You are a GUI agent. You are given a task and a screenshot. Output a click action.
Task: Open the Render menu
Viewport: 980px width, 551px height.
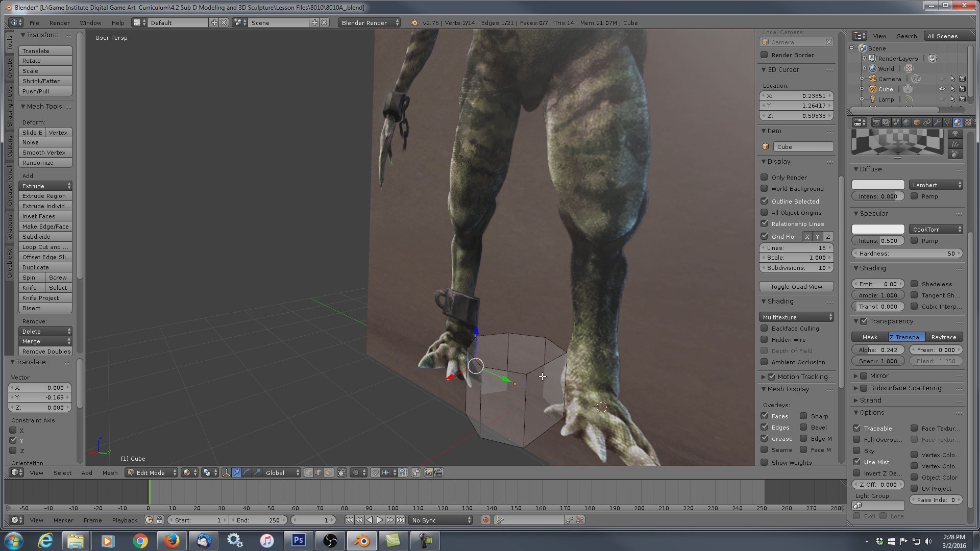60,22
